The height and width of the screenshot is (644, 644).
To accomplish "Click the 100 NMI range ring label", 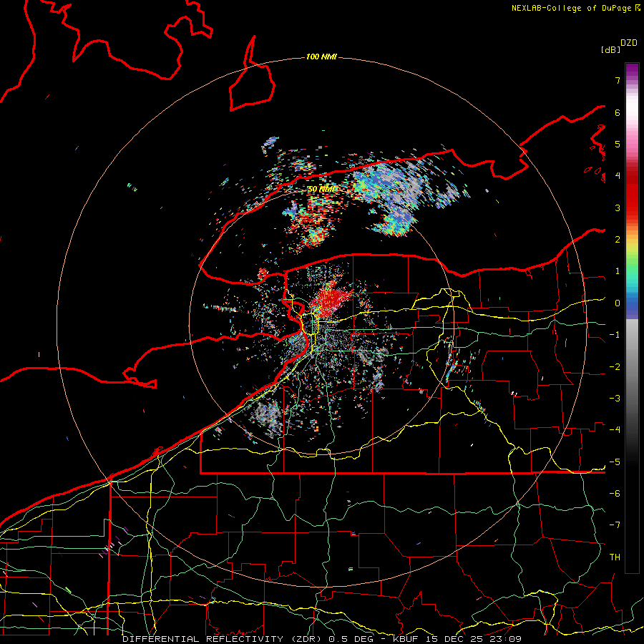I will point(321,57).
